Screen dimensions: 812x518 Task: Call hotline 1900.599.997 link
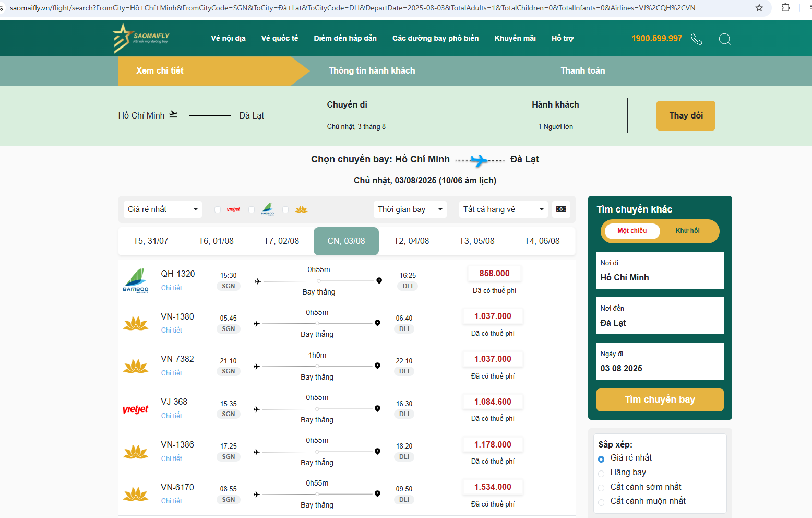(656, 39)
